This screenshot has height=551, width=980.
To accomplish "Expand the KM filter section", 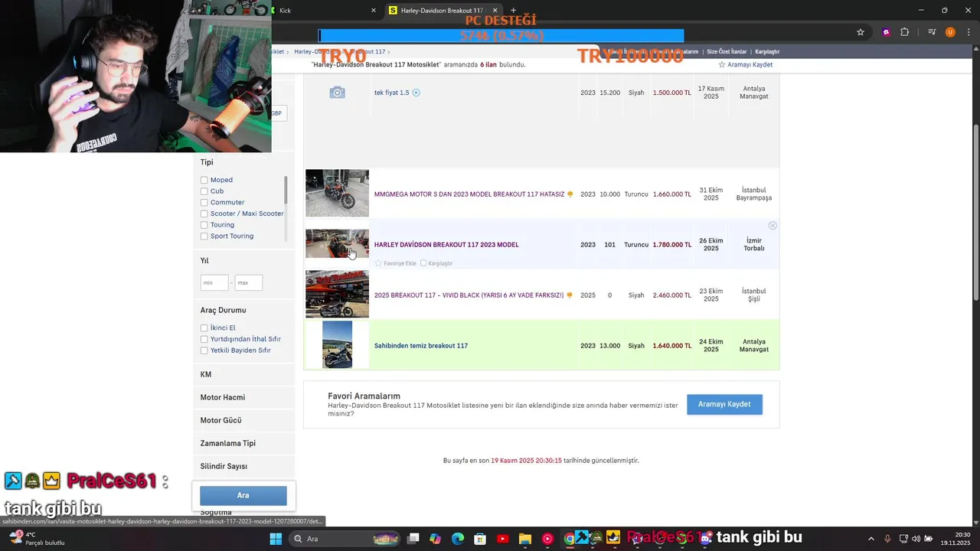I will click(206, 374).
